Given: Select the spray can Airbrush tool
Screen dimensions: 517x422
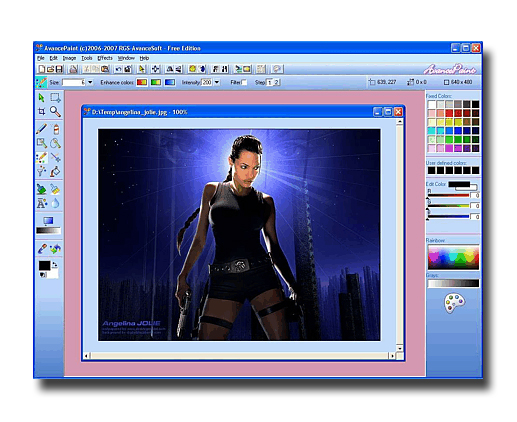Looking at the screenshot, I should 56,129.
